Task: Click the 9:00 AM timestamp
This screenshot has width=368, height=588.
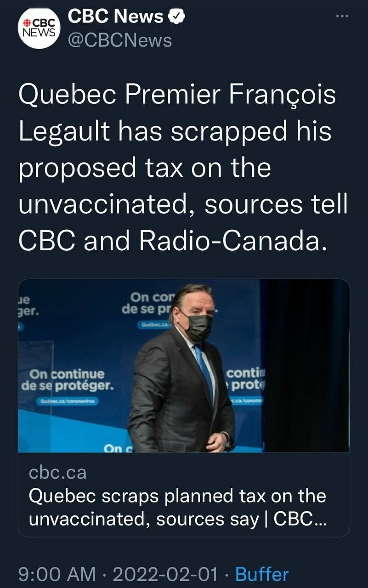Action: click(x=57, y=574)
